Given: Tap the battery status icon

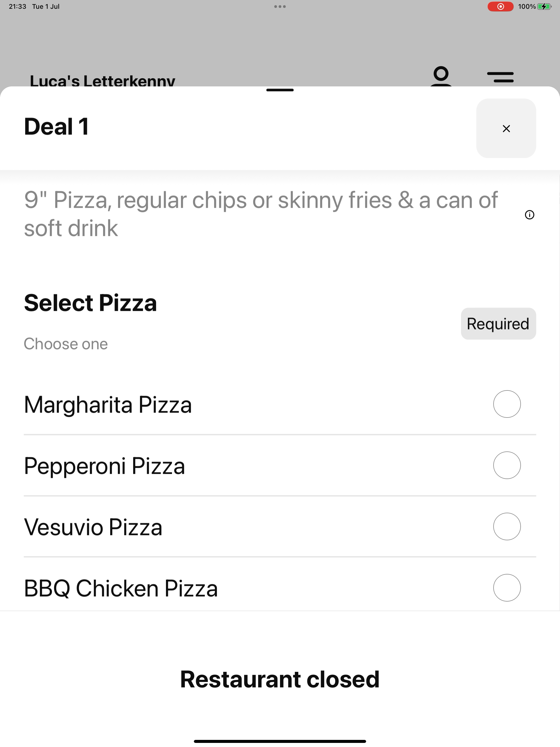Looking at the screenshot, I should (544, 6).
